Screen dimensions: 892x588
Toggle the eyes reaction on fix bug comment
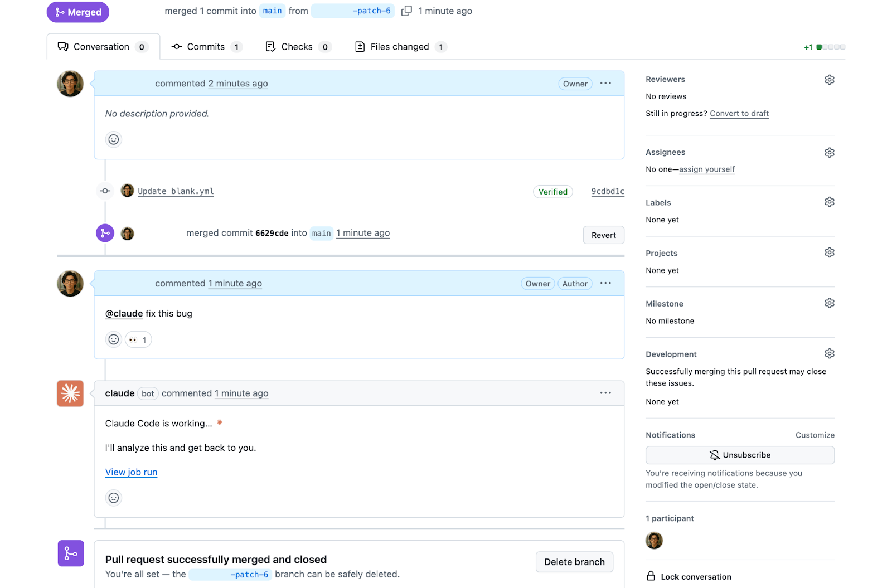(138, 340)
